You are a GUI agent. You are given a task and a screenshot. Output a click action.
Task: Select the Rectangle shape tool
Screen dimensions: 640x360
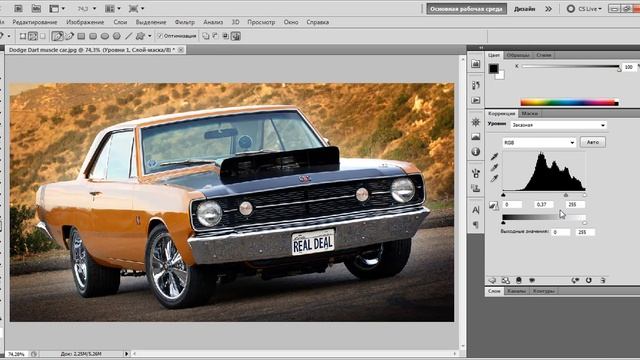tap(81, 36)
